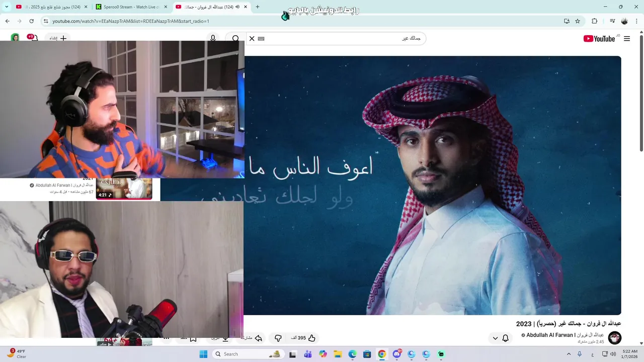Viewport: 644px width, 362px height.
Task: Click the browser address bar URL
Action: 131,21
